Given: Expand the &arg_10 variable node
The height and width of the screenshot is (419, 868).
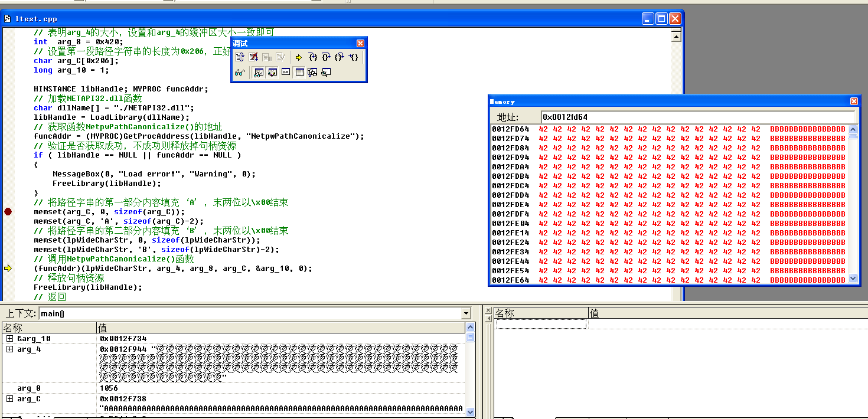Looking at the screenshot, I should pos(9,339).
